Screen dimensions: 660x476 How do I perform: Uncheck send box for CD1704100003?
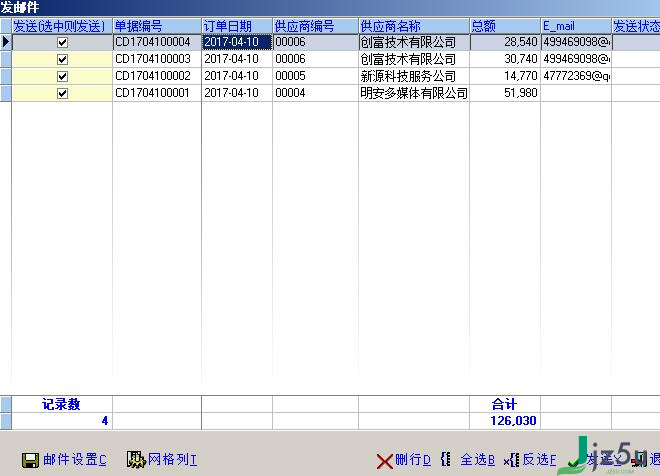tap(62, 59)
